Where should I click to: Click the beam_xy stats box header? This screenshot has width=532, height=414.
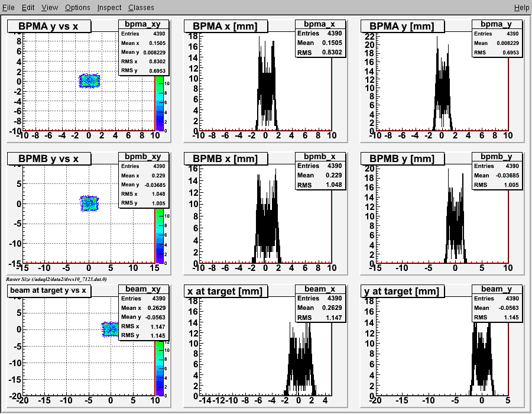tap(143, 289)
